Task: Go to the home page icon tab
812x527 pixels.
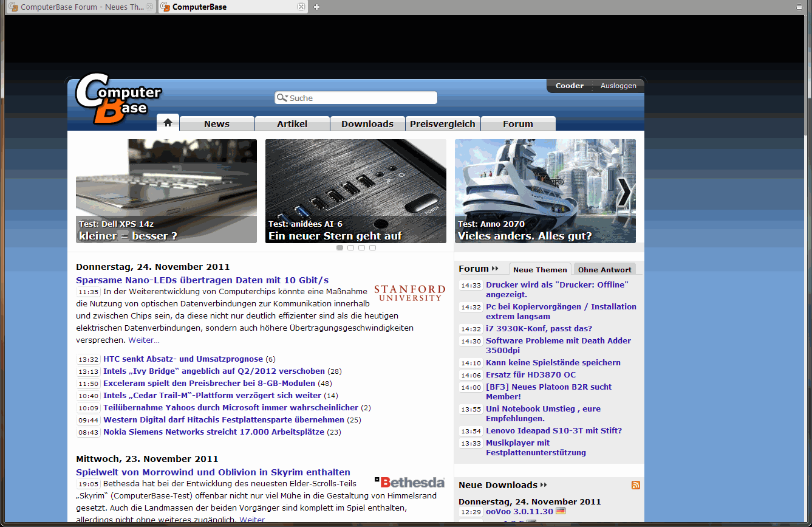Action: (168, 122)
